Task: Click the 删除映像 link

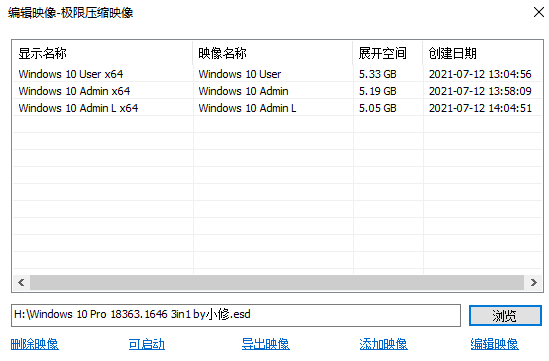Action: coord(34,344)
